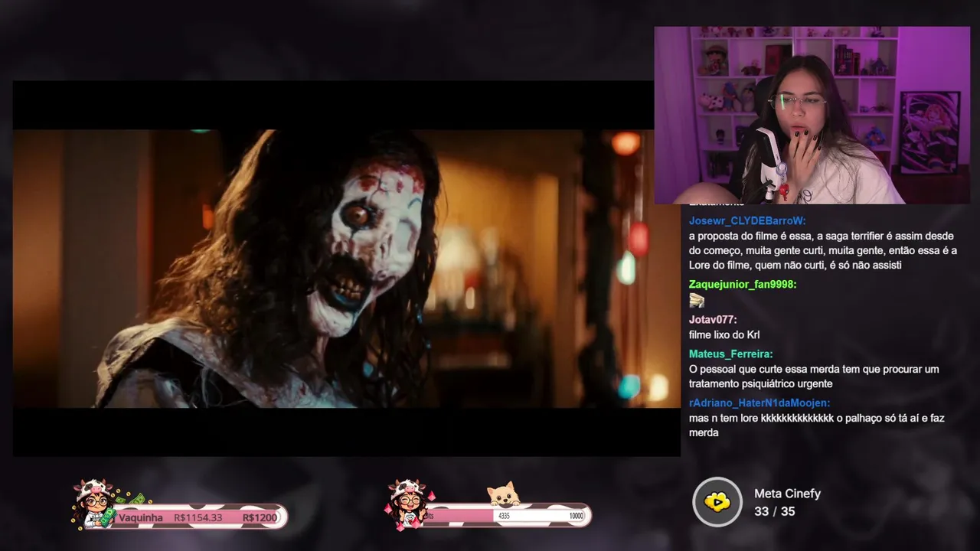The height and width of the screenshot is (551, 980).
Task: Open Jotav077's chat username
Action: point(713,319)
